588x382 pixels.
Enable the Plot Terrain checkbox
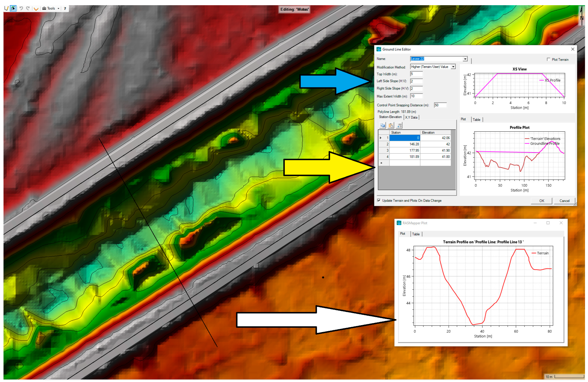[548, 59]
